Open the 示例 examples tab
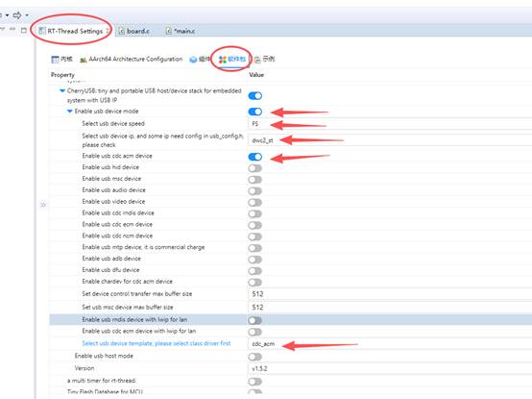 pos(265,59)
